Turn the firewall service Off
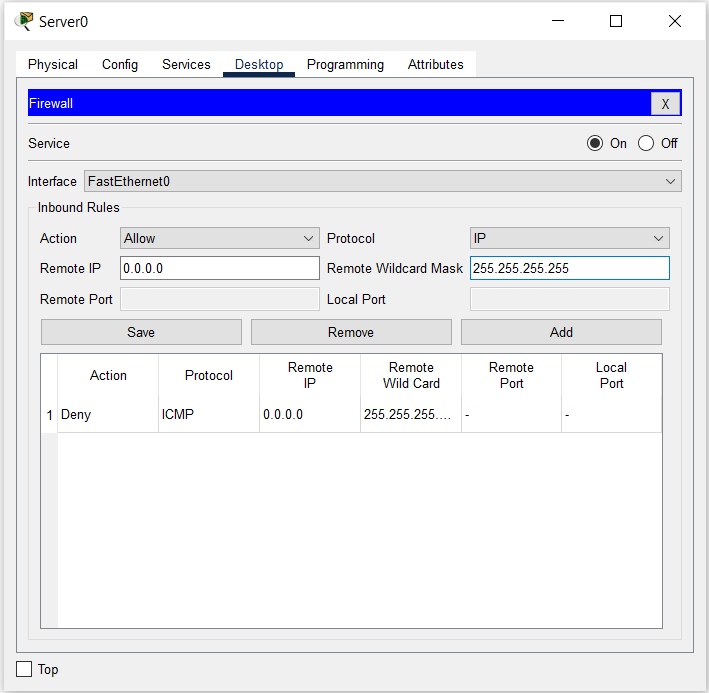The image size is (709, 693). 646,143
